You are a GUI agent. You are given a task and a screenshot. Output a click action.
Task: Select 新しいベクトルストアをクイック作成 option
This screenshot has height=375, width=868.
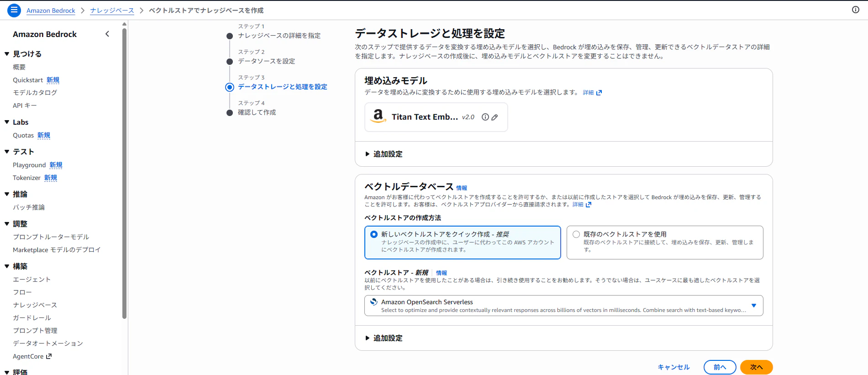(x=463, y=243)
